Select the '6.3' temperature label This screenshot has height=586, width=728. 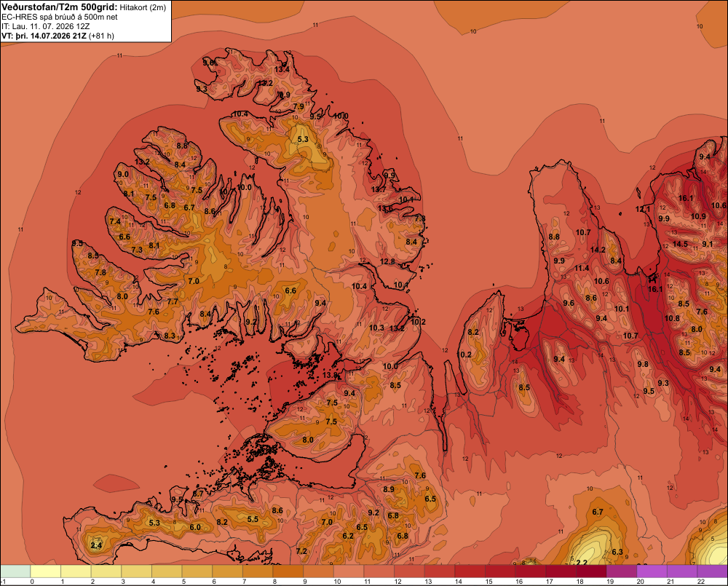click(x=617, y=552)
